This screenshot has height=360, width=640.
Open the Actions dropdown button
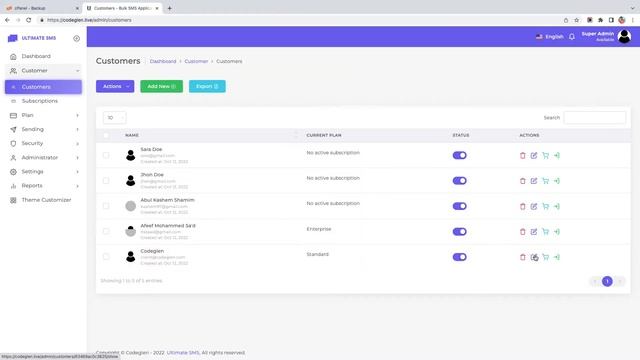pyautogui.click(x=115, y=86)
